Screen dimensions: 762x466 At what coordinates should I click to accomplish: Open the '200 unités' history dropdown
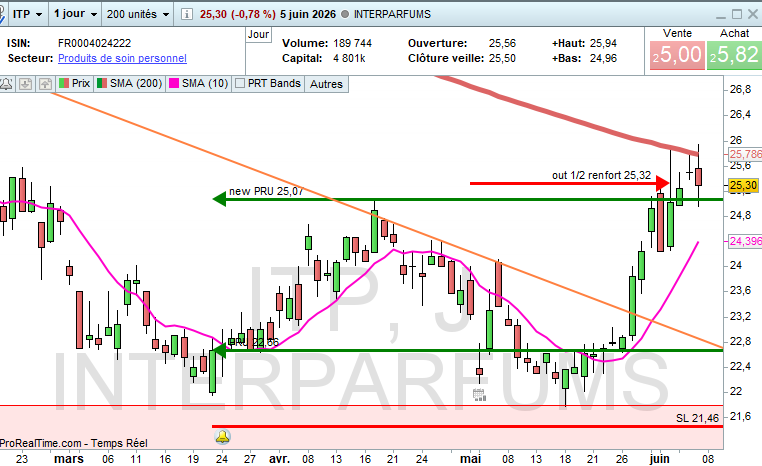point(138,14)
